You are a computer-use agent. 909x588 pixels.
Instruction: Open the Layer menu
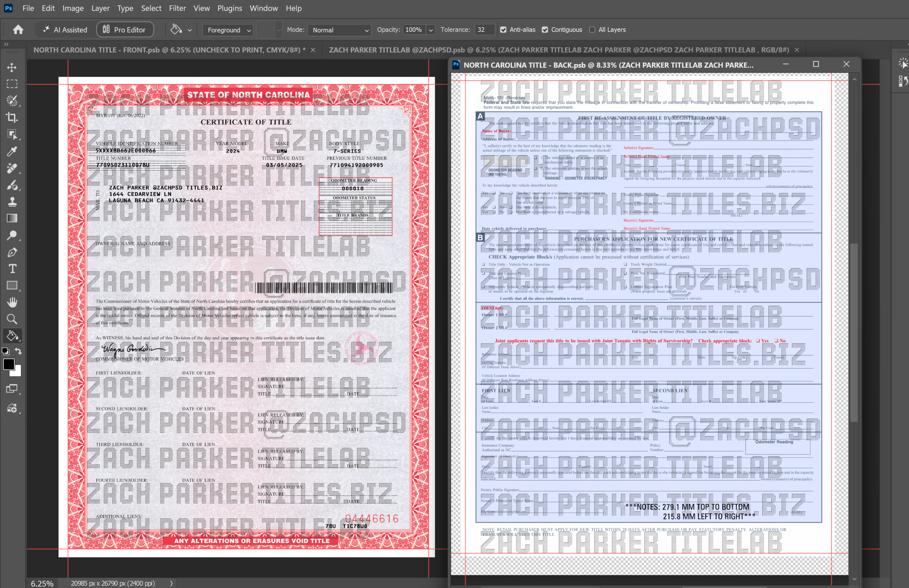(100, 8)
